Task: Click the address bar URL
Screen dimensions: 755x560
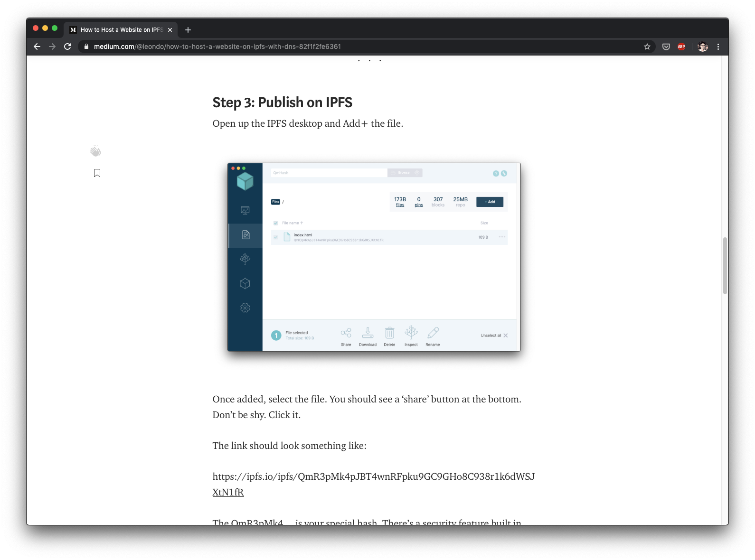Action: click(x=217, y=47)
